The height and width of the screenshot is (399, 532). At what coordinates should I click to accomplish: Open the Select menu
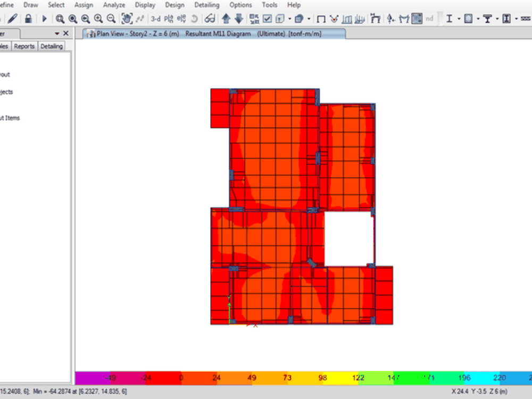coord(56,5)
